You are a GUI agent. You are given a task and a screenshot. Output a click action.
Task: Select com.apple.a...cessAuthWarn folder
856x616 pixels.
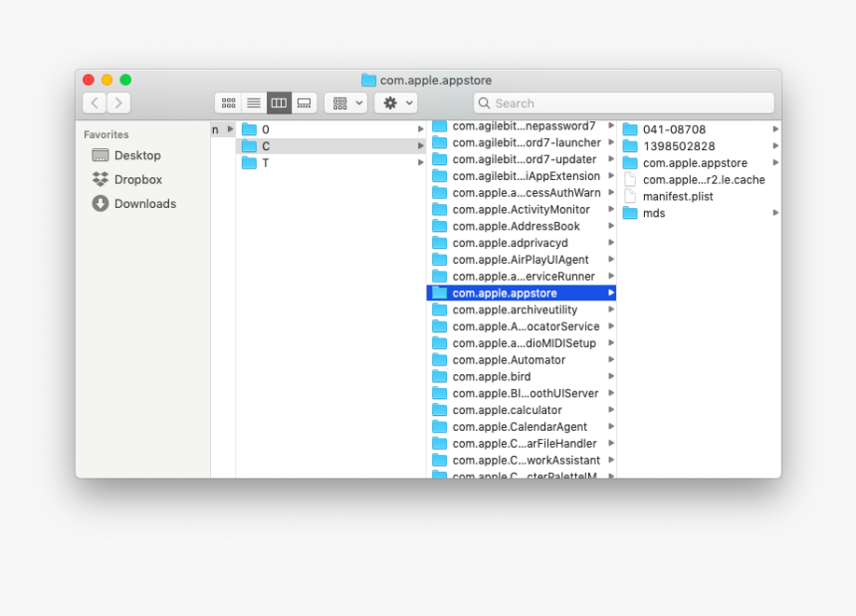pos(522,193)
